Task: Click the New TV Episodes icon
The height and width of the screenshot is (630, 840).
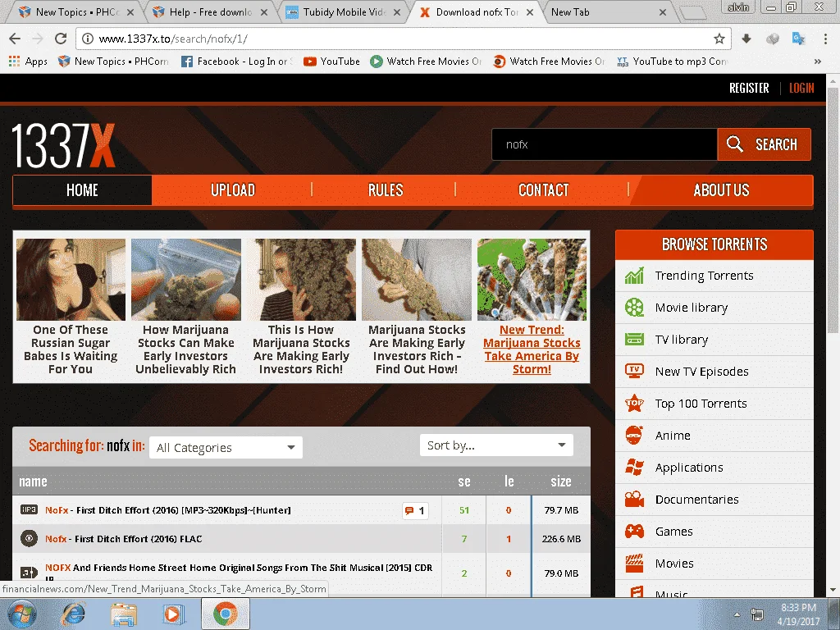Action: point(634,371)
